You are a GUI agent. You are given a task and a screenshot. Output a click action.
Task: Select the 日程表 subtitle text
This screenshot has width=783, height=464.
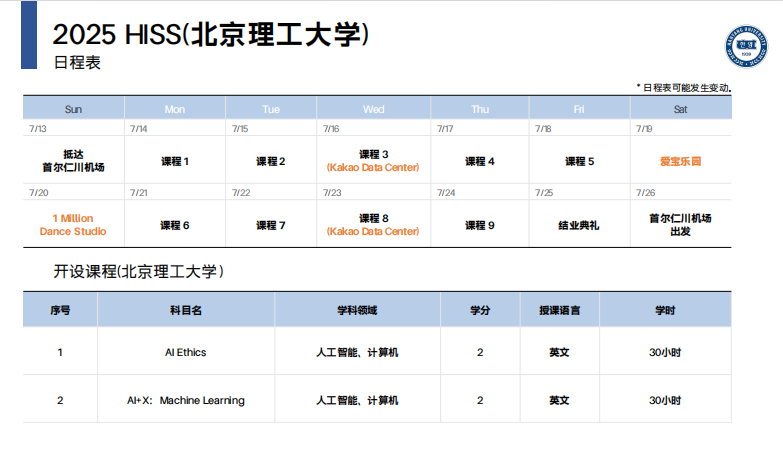(77, 63)
